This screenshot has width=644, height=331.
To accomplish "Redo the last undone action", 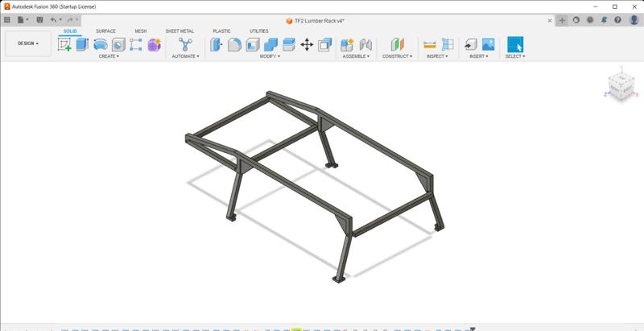I will [x=70, y=19].
